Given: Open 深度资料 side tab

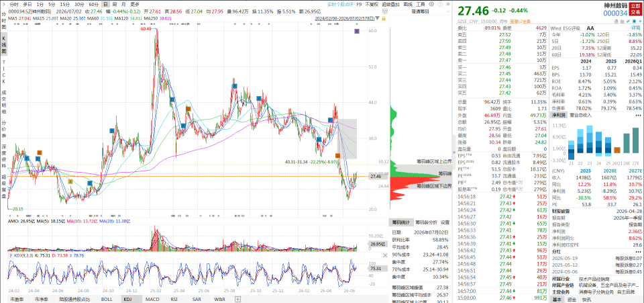Looking at the screenshot, I should pos(3,157).
